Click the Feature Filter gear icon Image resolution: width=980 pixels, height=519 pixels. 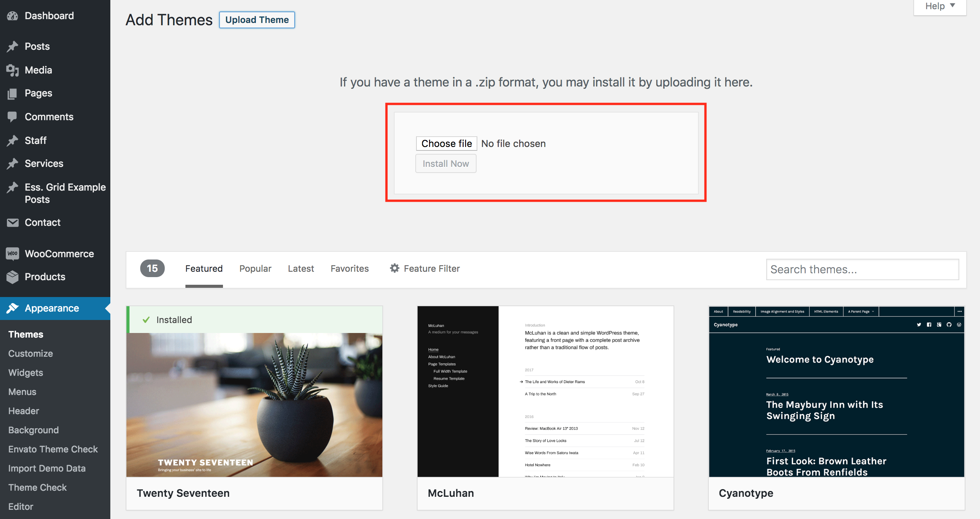pyautogui.click(x=395, y=268)
